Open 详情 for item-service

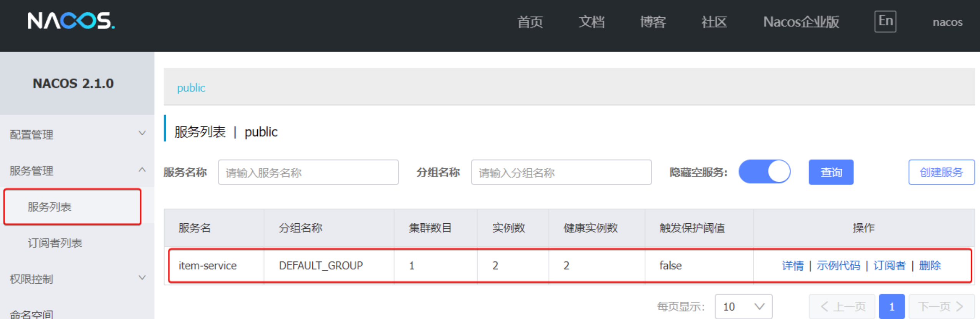pyautogui.click(x=793, y=266)
